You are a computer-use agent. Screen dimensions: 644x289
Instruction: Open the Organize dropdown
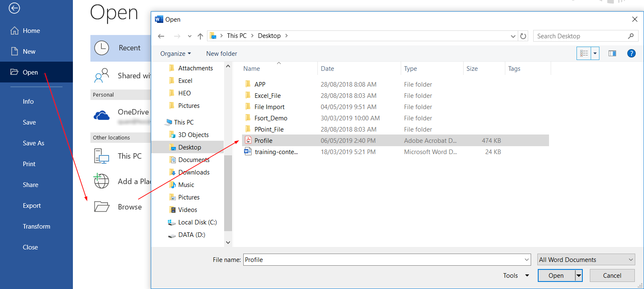tap(175, 53)
